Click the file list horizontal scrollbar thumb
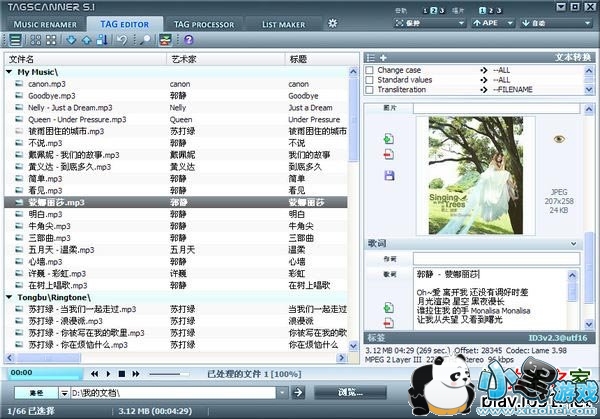This screenshot has width=600, height=419. 49,358
